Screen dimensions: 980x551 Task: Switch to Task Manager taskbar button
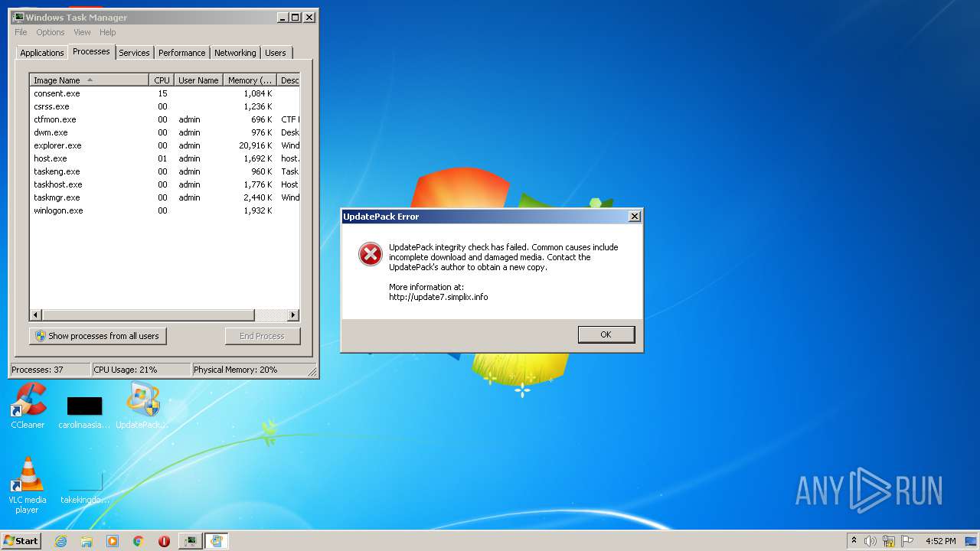pyautogui.click(x=190, y=541)
